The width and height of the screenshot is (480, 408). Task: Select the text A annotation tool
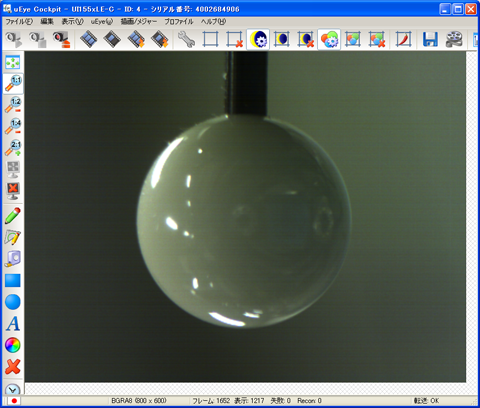13,323
